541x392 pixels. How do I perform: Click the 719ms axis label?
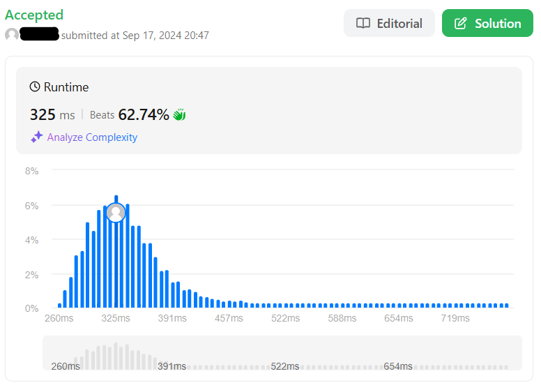coord(455,318)
